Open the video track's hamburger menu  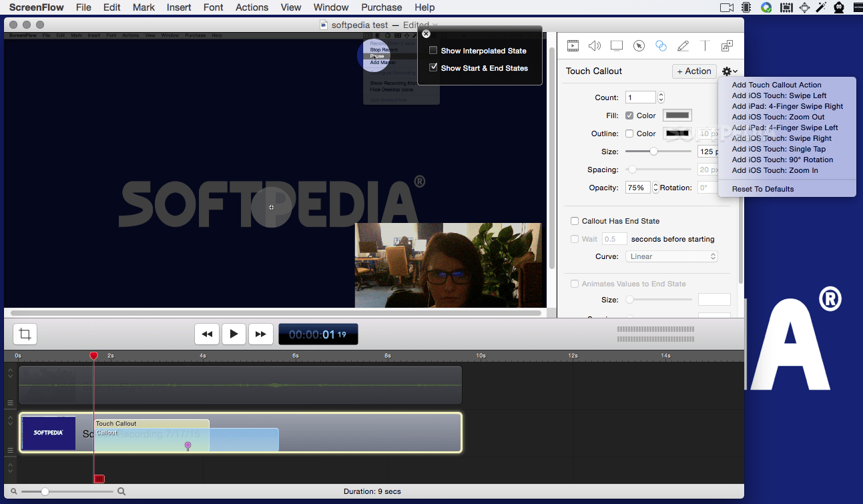[x=10, y=451]
